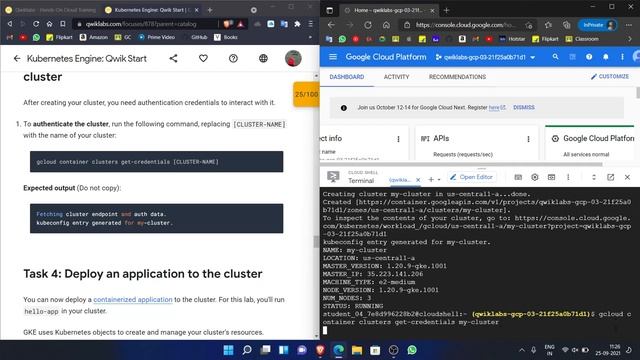640x360 pixels.
Task: Go to home in the left browser
Action: click(x=49, y=24)
